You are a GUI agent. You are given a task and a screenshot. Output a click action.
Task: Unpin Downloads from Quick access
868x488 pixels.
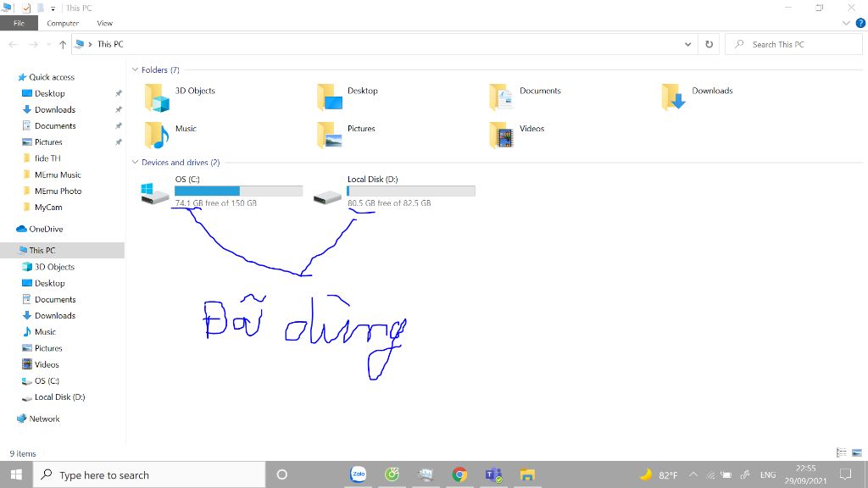tap(118, 109)
